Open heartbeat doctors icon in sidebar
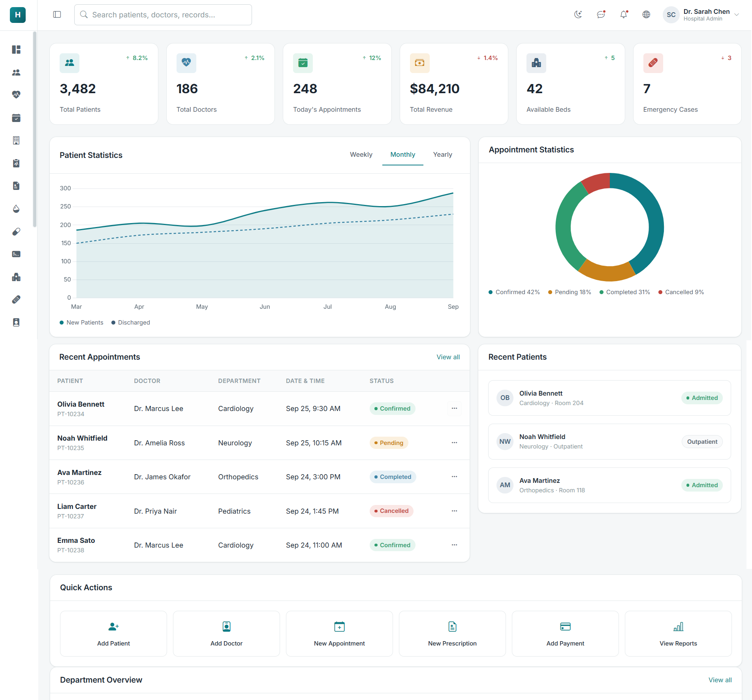The image size is (752, 700). (16, 95)
